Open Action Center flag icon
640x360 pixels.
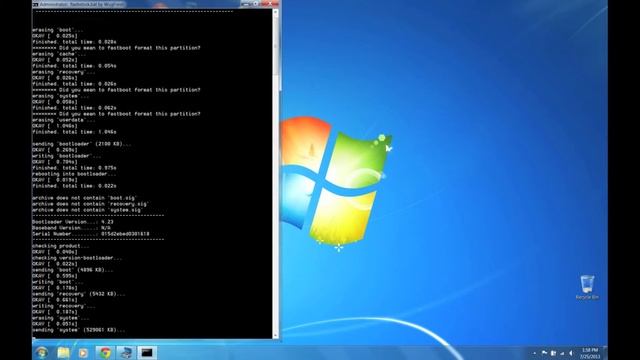point(544,353)
